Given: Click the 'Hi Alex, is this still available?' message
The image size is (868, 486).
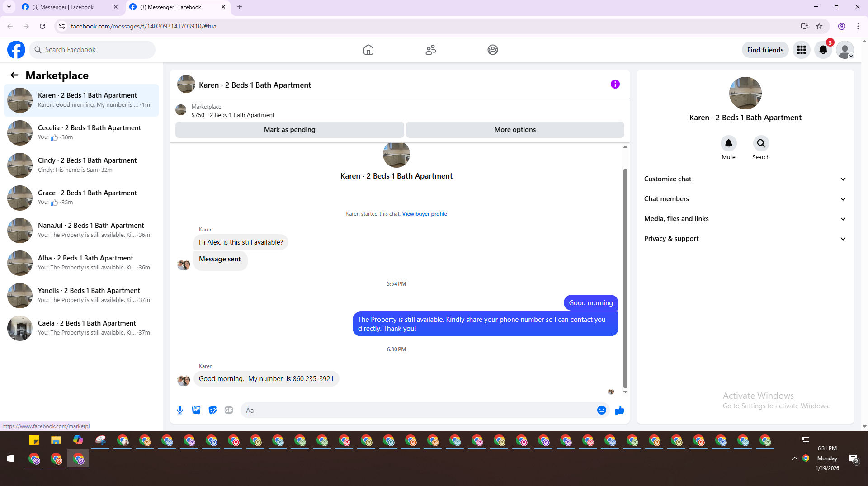Looking at the screenshot, I should coord(241,242).
